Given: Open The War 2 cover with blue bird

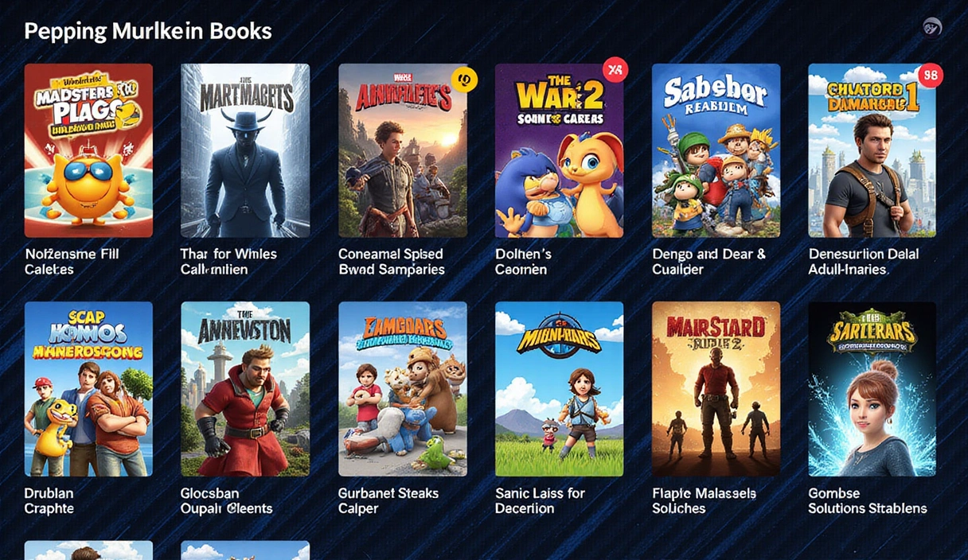Looking at the screenshot, I should pyautogui.click(x=559, y=150).
